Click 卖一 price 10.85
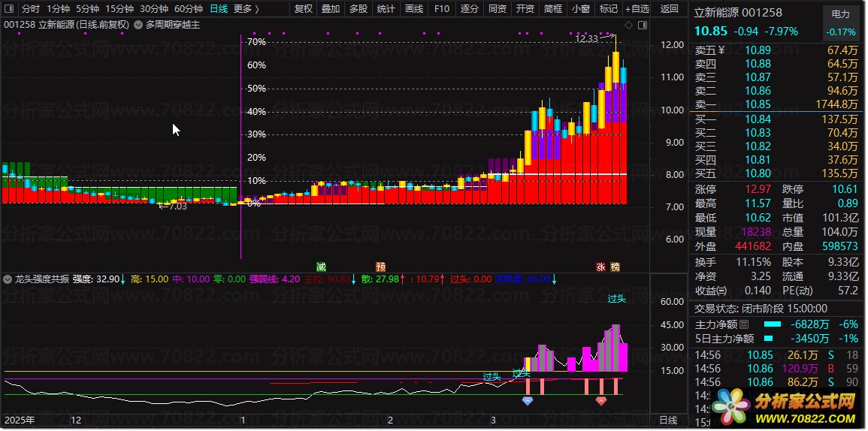 pos(758,104)
